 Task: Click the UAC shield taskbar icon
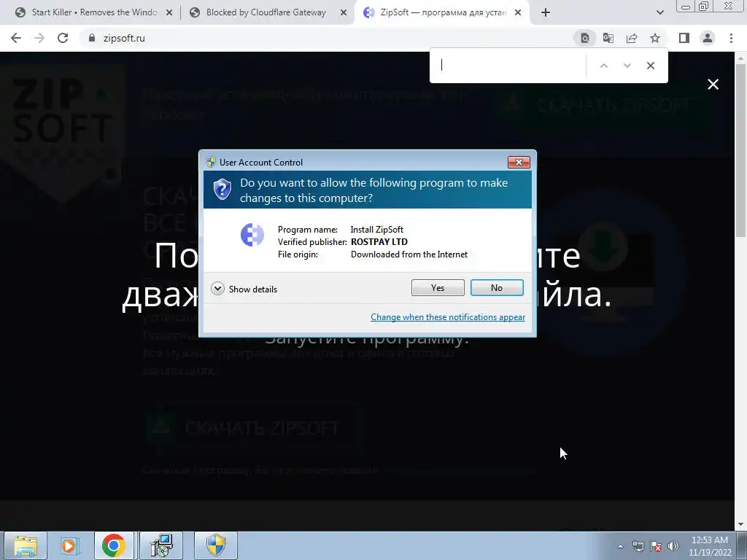tap(216, 545)
